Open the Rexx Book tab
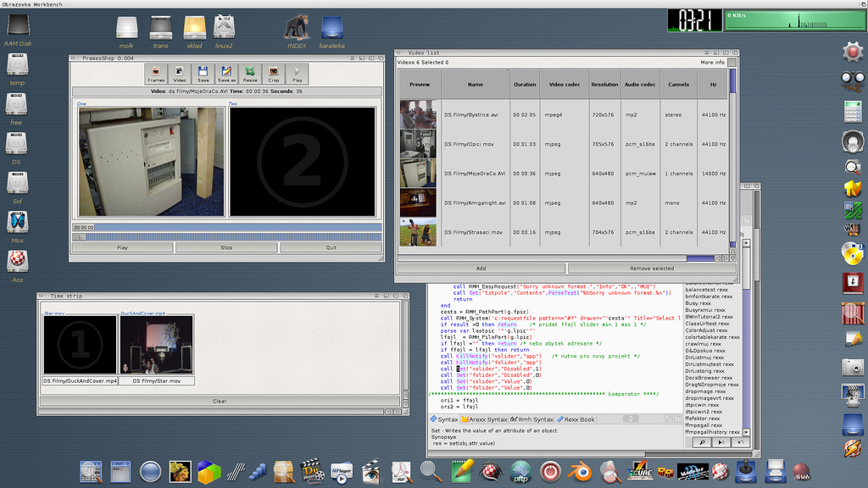 (x=575, y=419)
